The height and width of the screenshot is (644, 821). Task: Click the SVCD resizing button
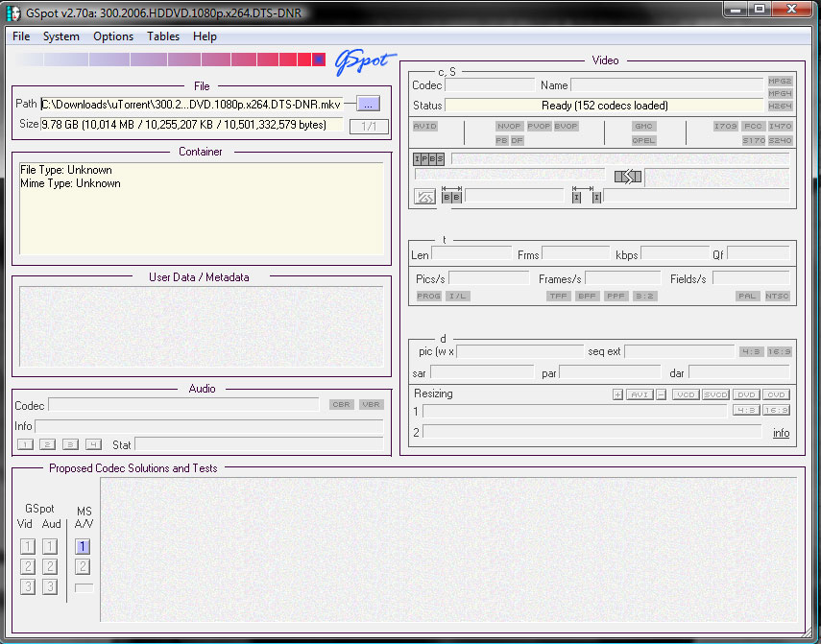pyautogui.click(x=715, y=395)
